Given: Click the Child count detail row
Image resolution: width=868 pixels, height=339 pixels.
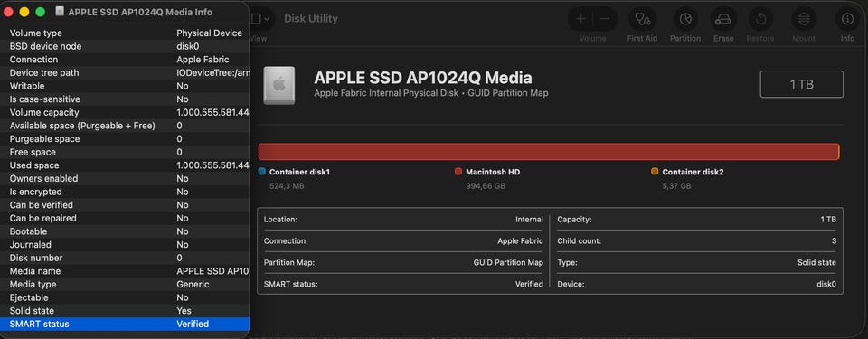Looking at the screenshot, I should pos(696,241).
